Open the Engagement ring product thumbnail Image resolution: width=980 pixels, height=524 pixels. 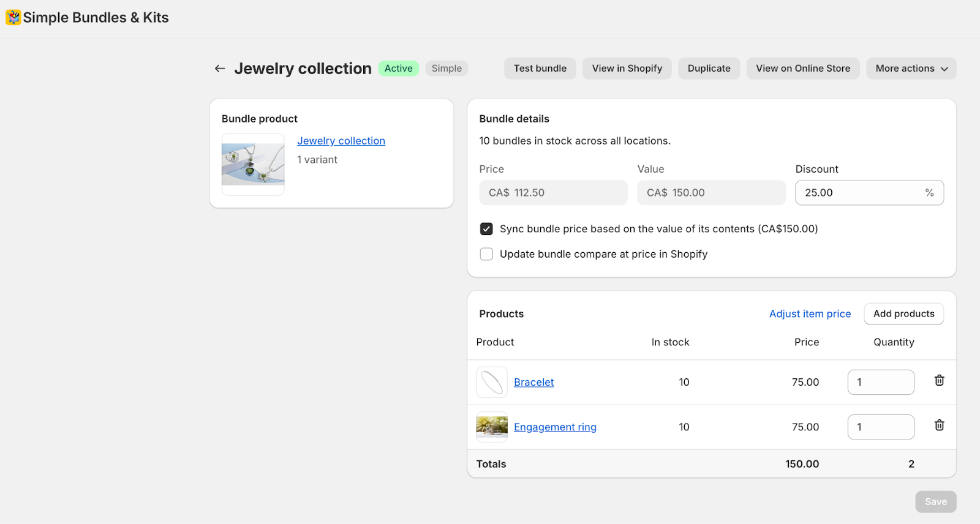[x=492, y=427]
